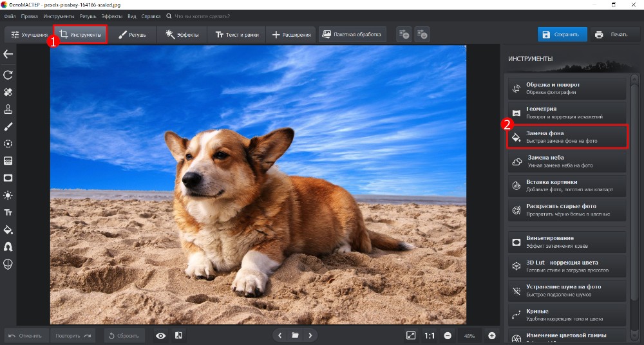
Task: Select the healing bandage tool in sidebar
Action: click(x=8, y=92)
